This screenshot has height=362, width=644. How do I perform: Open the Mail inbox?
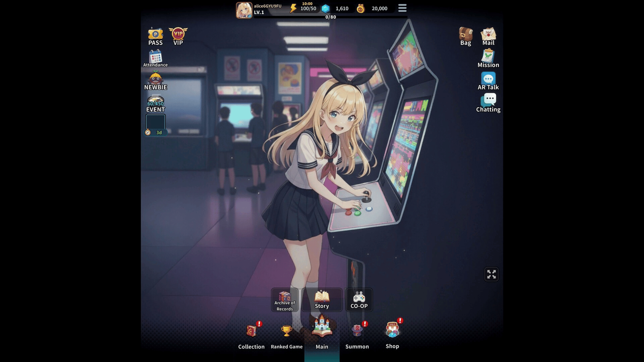(x=488, y=36)
